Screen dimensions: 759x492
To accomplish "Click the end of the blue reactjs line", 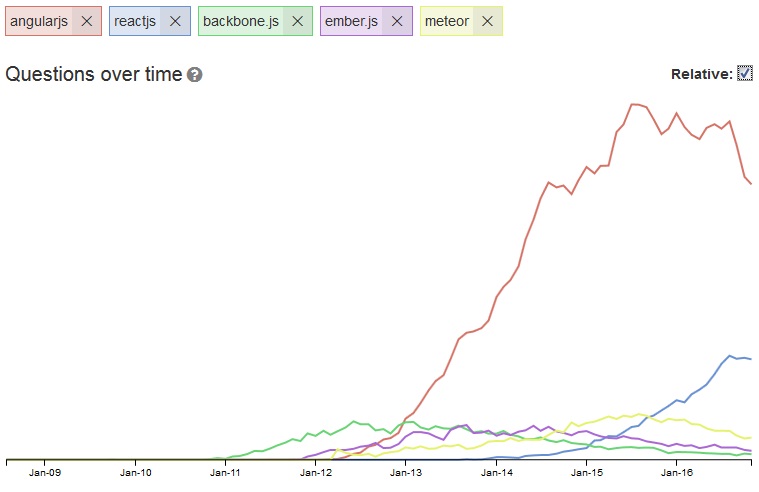I will [x=750, y=359].
